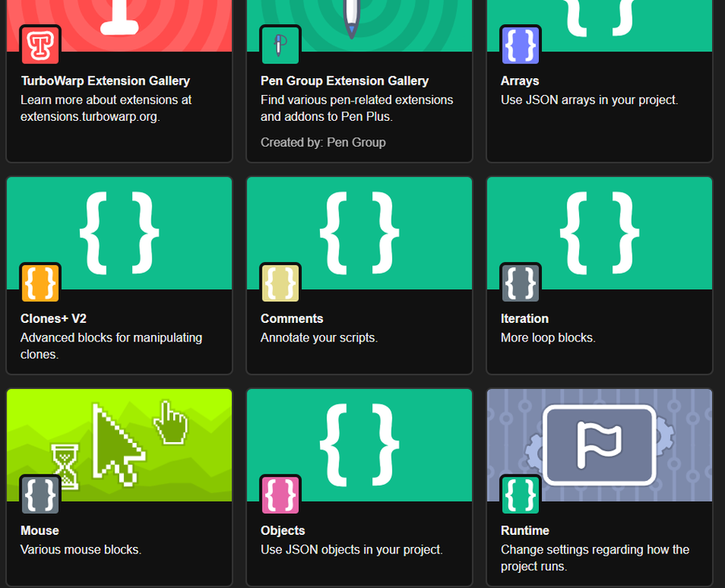Click 'Annotate your scripts' description
Image resolution: width=725 pixels, height=588 pixels.
tap(319, 338)
